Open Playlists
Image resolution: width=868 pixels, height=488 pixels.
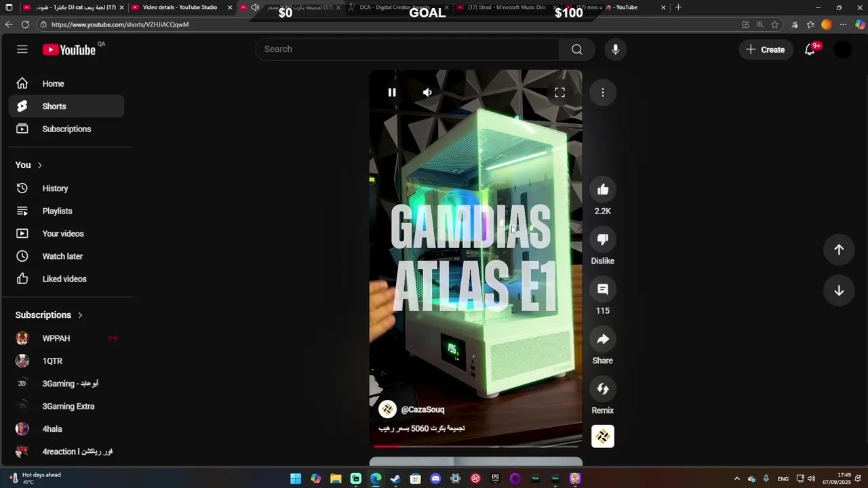(66, 211)
